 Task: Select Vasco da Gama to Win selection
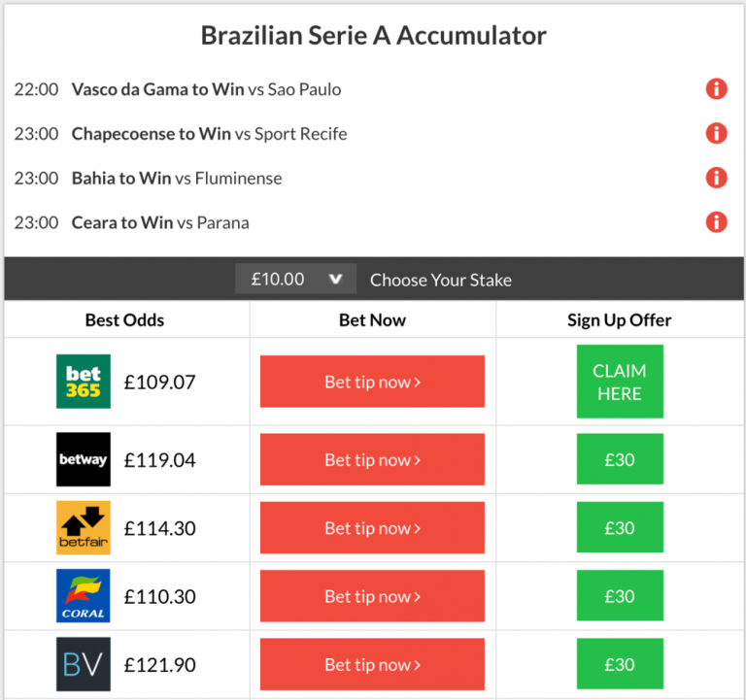click(x=158, y=89)
